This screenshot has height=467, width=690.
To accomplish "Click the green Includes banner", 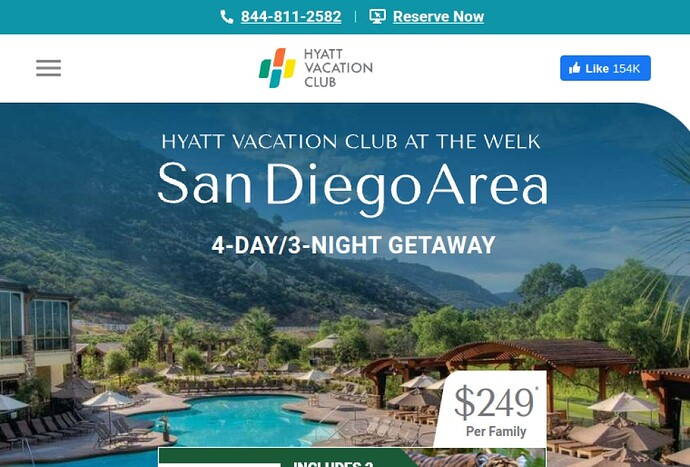I will 286,458.
